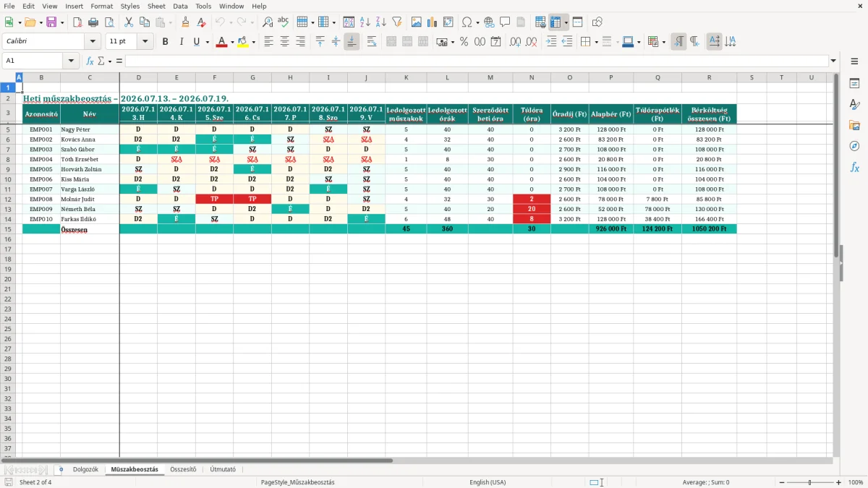Adjust the zoom slider

(809, 482)
